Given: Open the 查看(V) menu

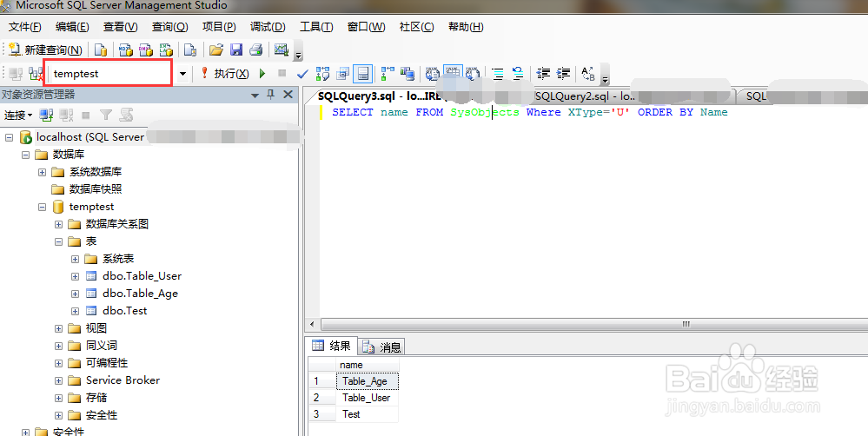Looking at the screenshot, I should tap(121, 27).
